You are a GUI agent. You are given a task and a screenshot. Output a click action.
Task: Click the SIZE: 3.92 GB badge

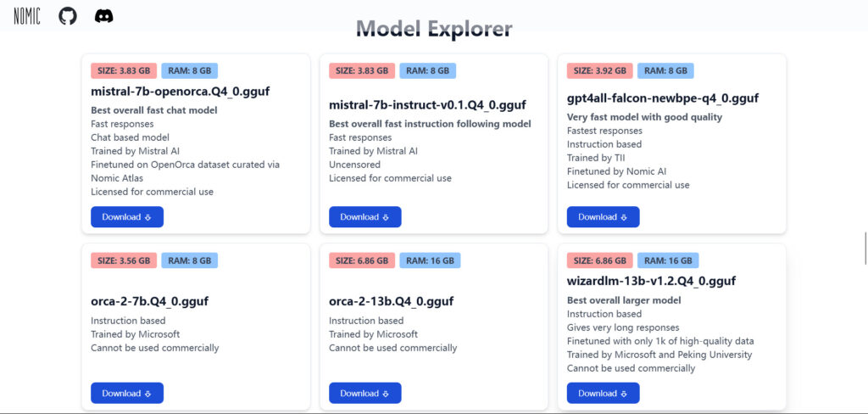pos(600,70)
